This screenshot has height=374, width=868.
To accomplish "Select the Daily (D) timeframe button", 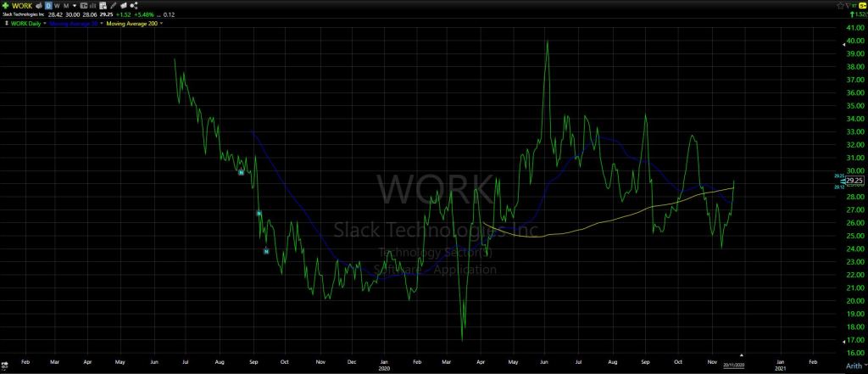I will 47,5.
